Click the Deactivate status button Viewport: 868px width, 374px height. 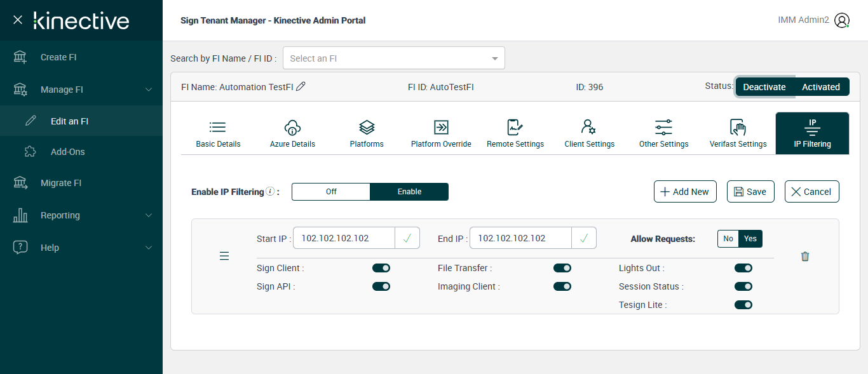coord(764,87)
